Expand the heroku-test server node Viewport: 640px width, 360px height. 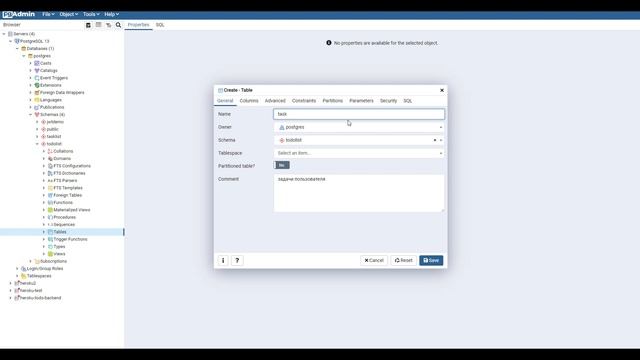pos(11,291)
